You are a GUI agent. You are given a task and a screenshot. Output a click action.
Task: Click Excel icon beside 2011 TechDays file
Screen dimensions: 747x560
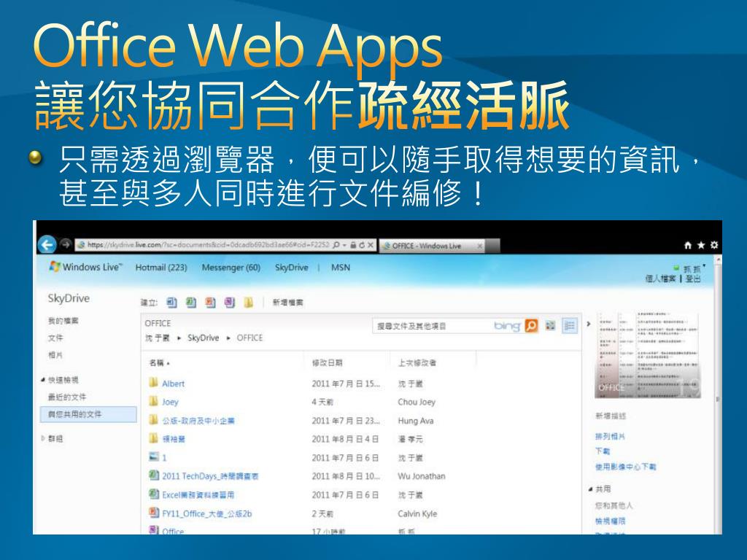click(x=153, y=475)
